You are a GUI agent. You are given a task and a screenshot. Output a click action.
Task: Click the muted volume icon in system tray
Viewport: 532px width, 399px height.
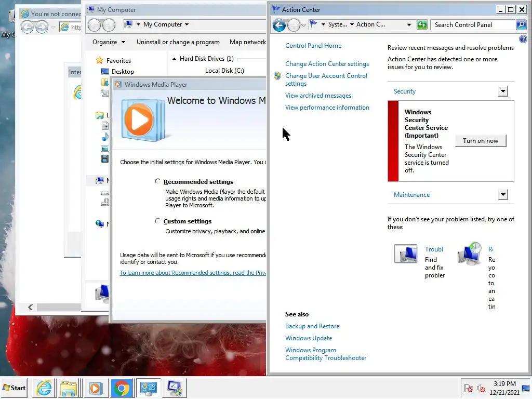(x=481, y=388)
